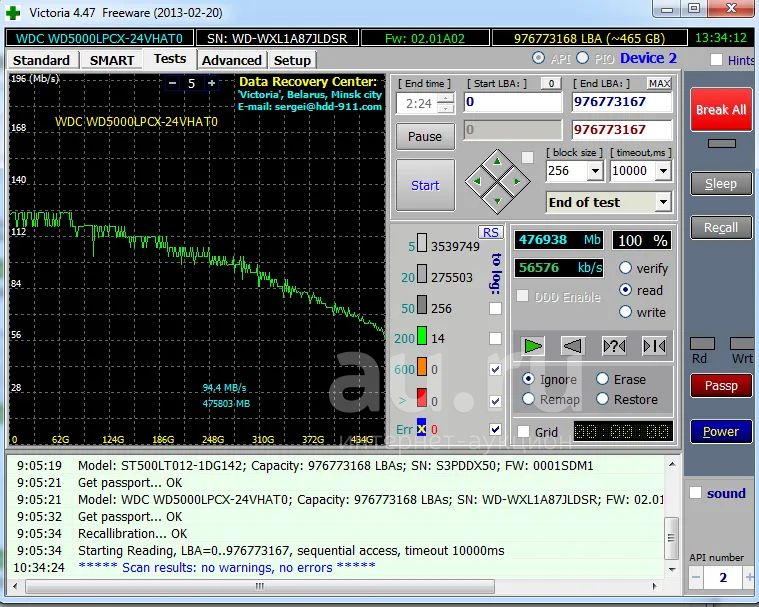Switch to the Tests tab

coord(170,59)
